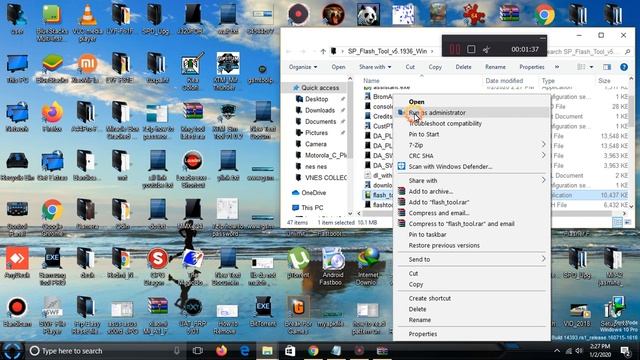Viewport: 640px width, 360px height.
Task: Open VLC media player desktop icon
Action: tap(87, 22)
